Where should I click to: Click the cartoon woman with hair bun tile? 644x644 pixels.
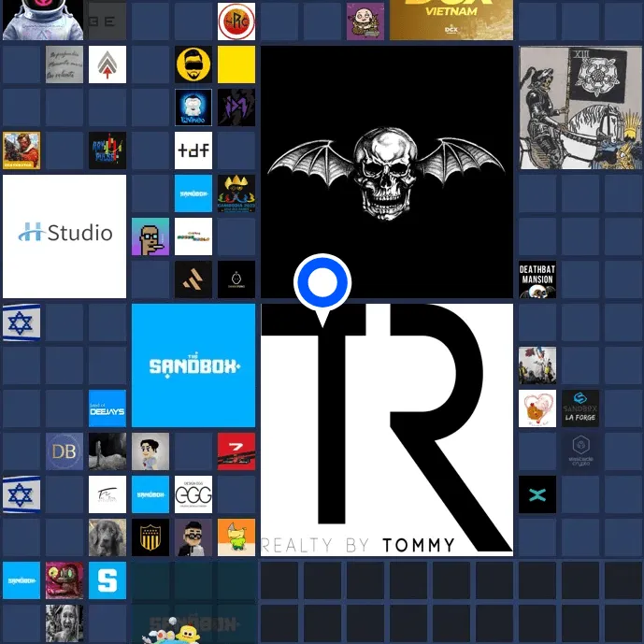[x=150, y=451]
